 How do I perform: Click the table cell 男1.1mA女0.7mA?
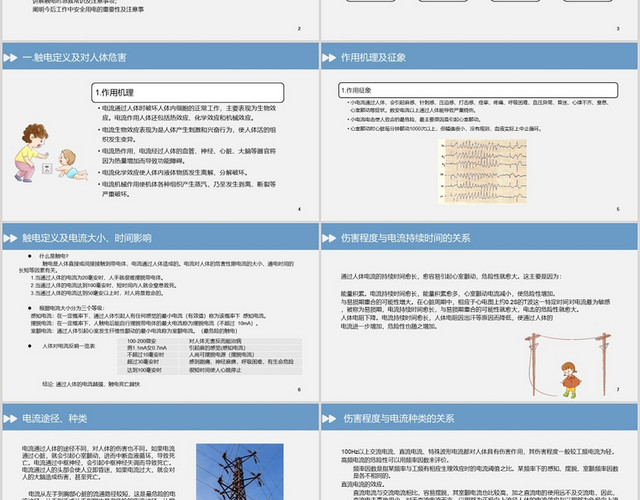click(x=147, y=348)
